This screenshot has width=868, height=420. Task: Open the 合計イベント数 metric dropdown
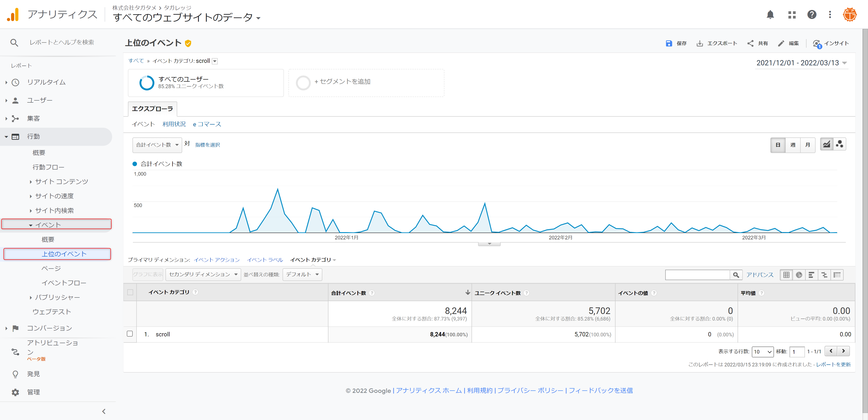pos(157,145)
